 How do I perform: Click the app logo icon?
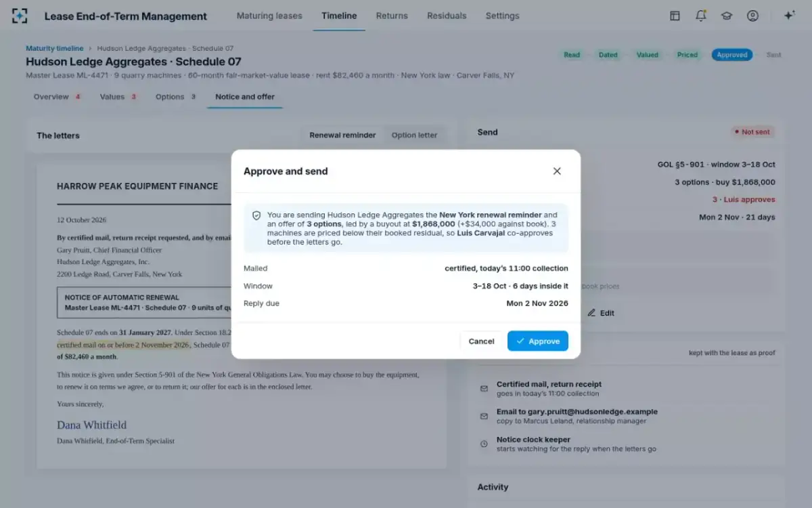coord(20,16)
